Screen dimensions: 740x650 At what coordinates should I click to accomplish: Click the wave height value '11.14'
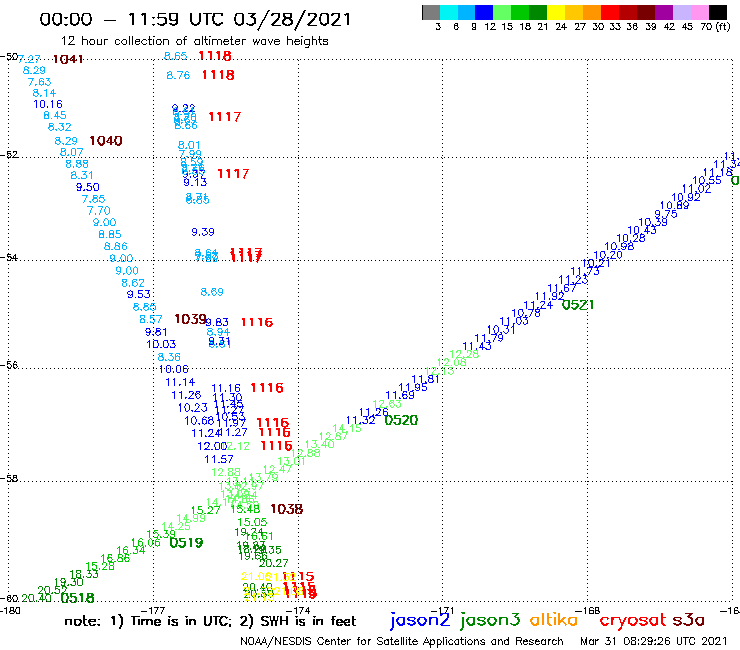coord(180,382)
